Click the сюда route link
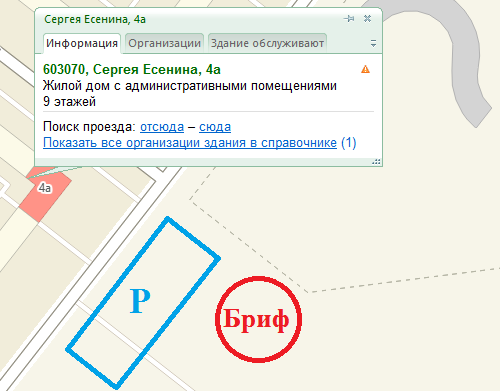500x391 pixels. tap(215, 127)
